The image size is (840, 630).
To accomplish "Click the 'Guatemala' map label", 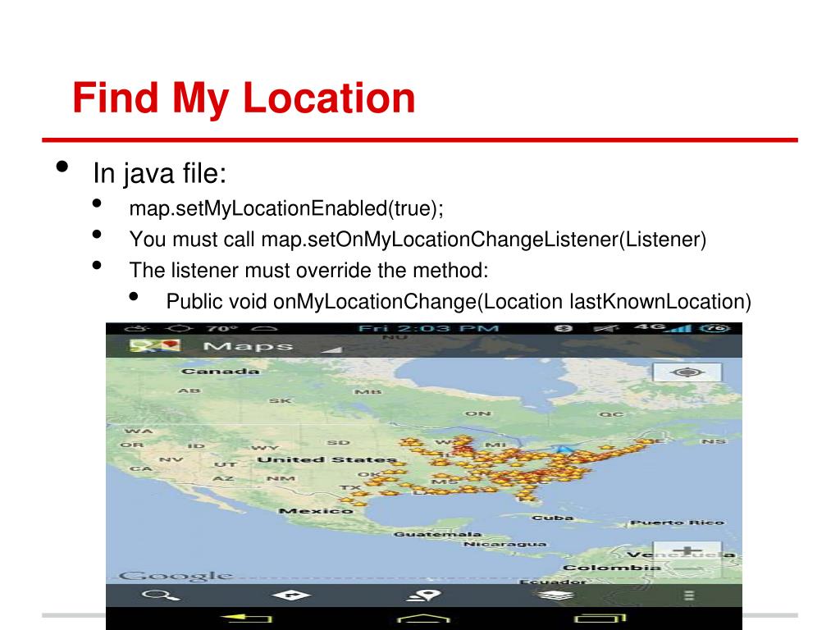I will [438, 534].
